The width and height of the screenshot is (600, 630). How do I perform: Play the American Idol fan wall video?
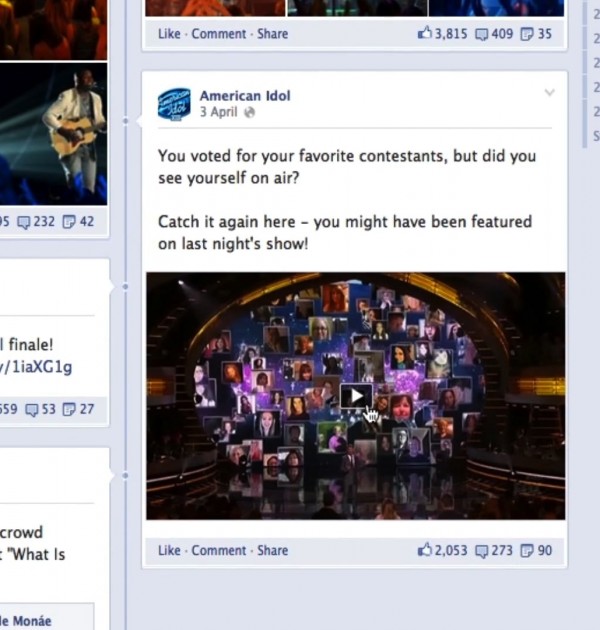click(356, 396)
